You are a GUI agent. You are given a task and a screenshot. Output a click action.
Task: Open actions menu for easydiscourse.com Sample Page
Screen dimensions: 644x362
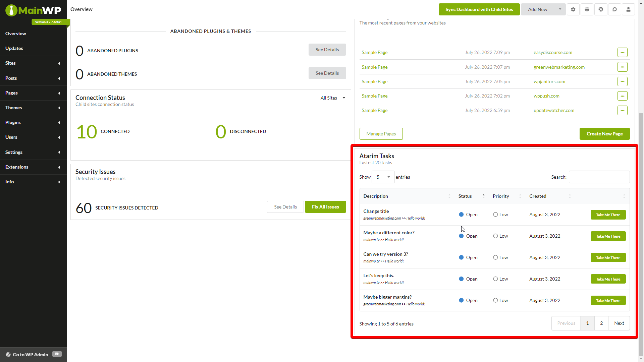[622, 52]
